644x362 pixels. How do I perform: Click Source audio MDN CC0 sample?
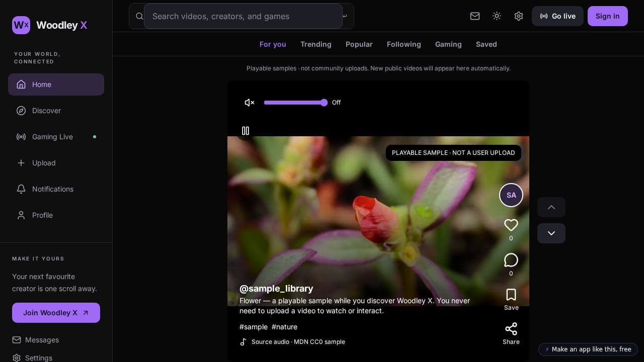[298, 342]
